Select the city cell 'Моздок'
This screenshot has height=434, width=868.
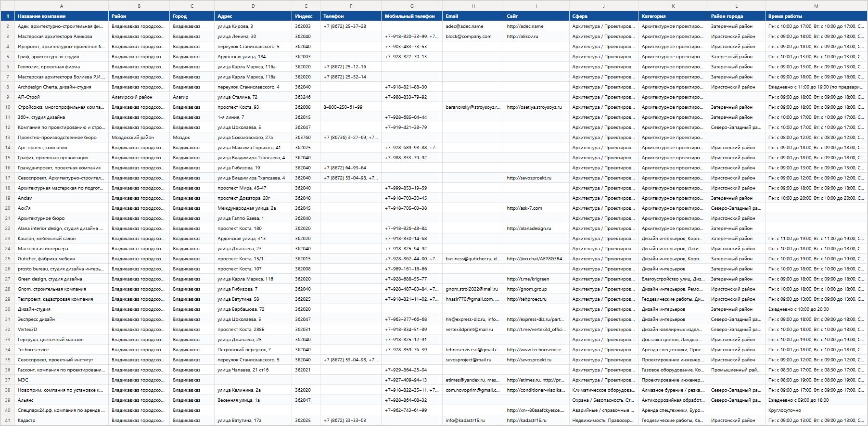[192, 138]
